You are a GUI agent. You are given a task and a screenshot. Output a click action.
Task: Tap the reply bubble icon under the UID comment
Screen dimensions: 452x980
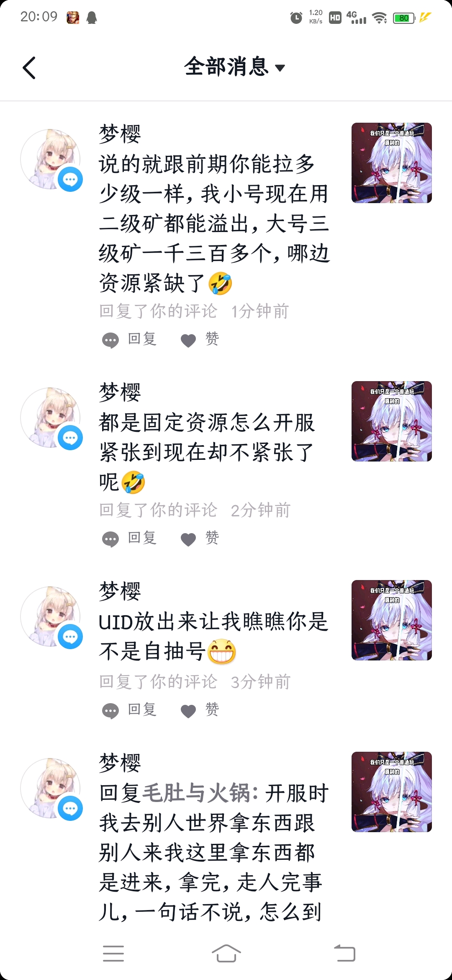pos(110,711)
